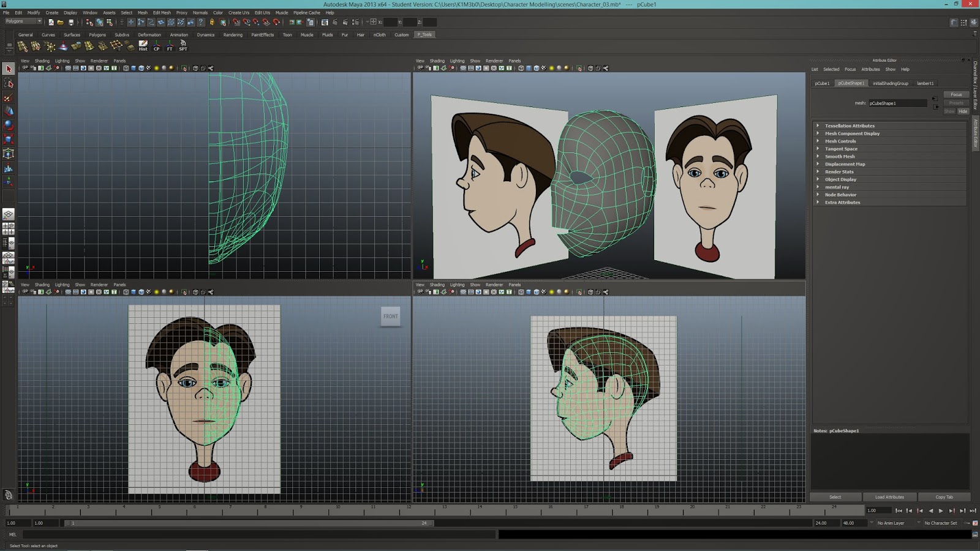Click the node output connection arrow icon

tap(935, 107)
